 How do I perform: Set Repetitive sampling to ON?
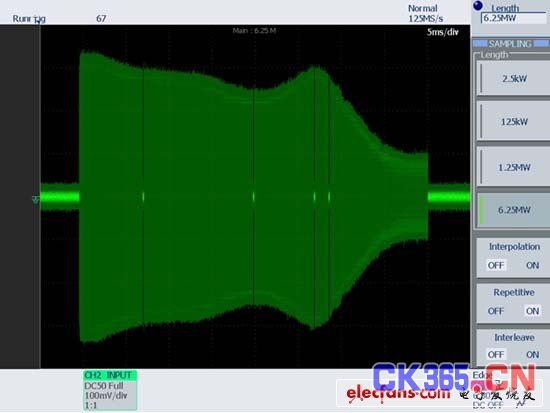(x=532, y=311)
